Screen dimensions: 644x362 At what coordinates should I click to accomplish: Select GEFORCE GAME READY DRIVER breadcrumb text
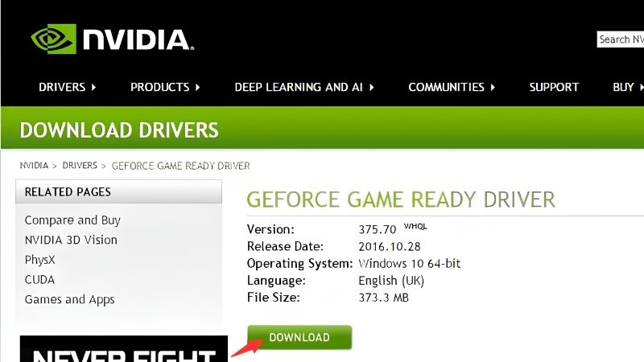(x=180, y=166)
